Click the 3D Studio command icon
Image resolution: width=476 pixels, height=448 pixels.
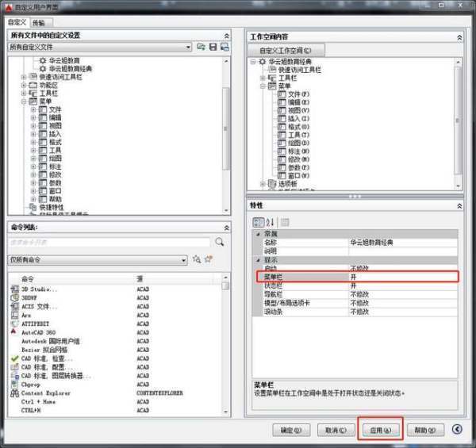tap(14, 289)
